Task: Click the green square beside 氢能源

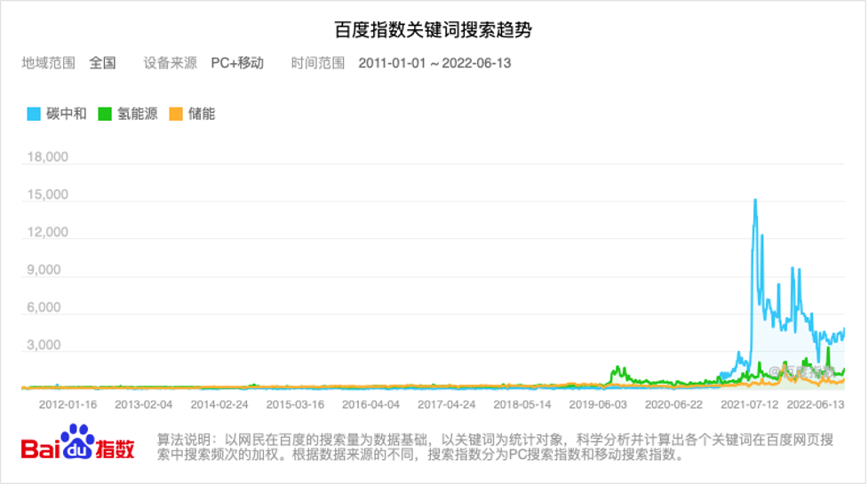Action: (105, 114)
